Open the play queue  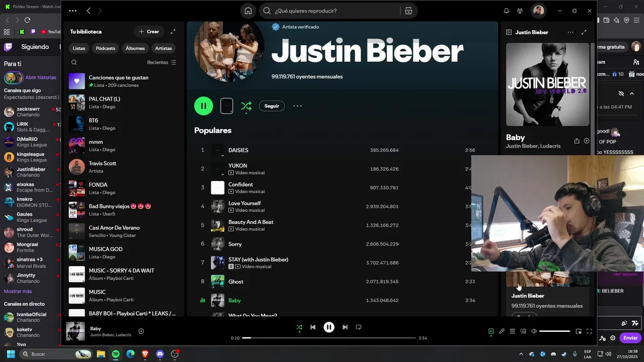(x=512, y=331)
